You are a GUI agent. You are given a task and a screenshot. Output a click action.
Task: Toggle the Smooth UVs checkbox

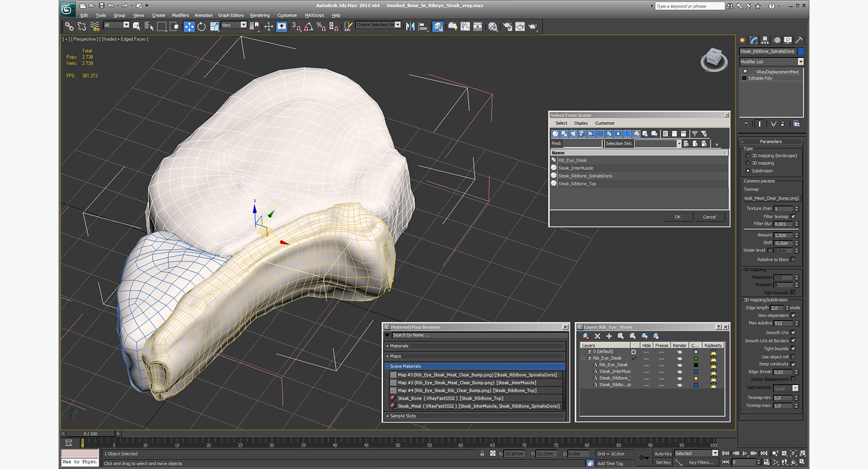[x=793, y=332]
